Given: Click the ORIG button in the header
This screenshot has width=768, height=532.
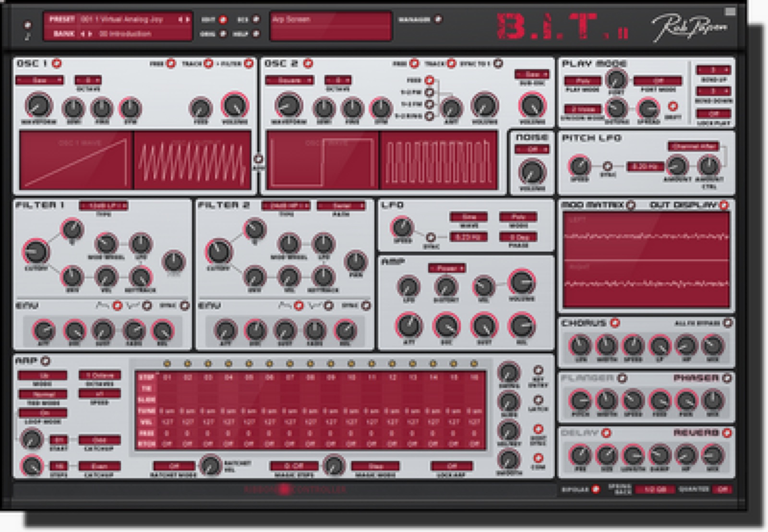Looking at the screenshot, I should click(222, 34).
